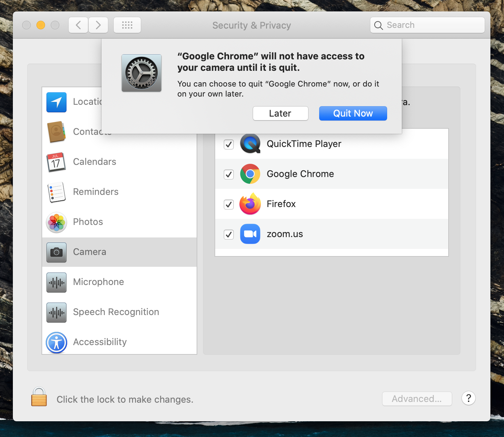Disable camera access checkbox for zoom.us
The height and width of the screenshot is (437, 504).
click(229, 235)
